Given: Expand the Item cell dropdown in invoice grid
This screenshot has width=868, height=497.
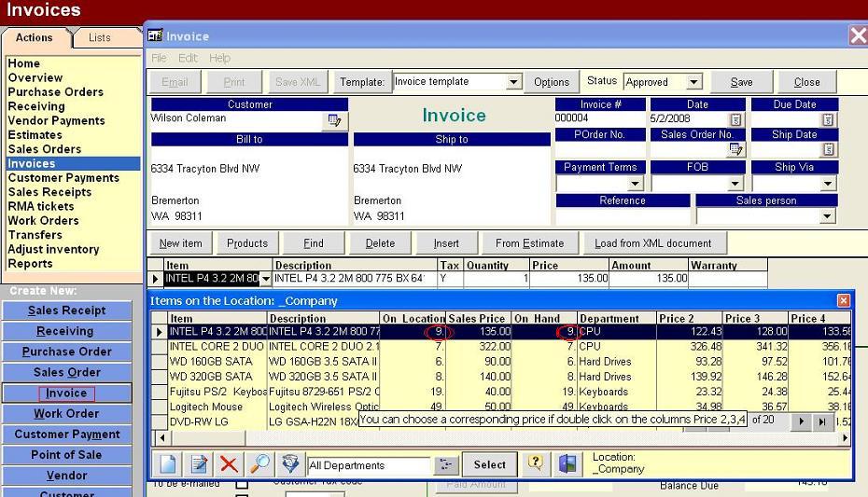Looking at the screenshot, I should [x=266, y=279].
